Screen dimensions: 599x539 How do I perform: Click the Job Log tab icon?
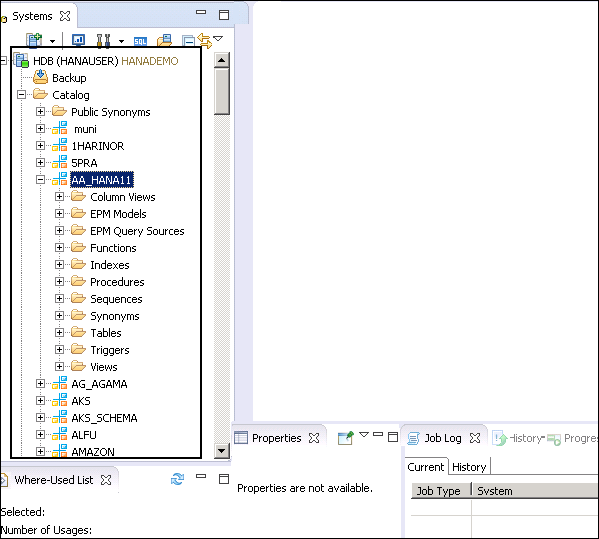[414, 439]
